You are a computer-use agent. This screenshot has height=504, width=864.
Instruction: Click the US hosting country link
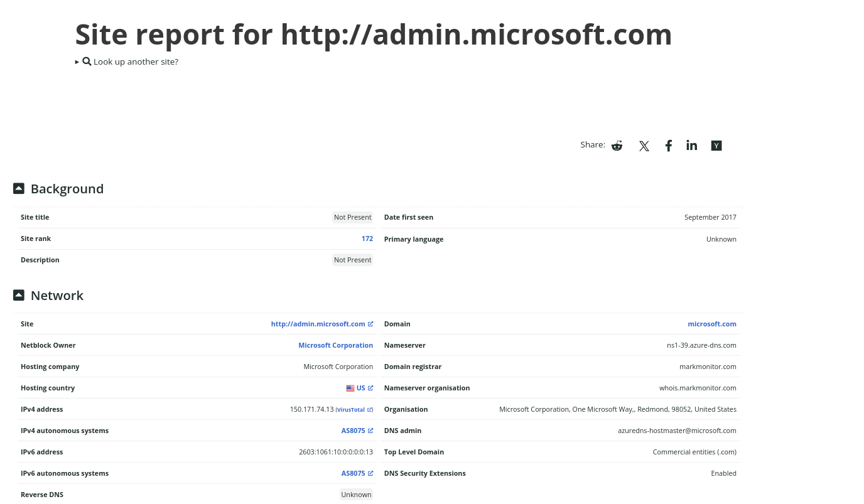tap(360, 388)
